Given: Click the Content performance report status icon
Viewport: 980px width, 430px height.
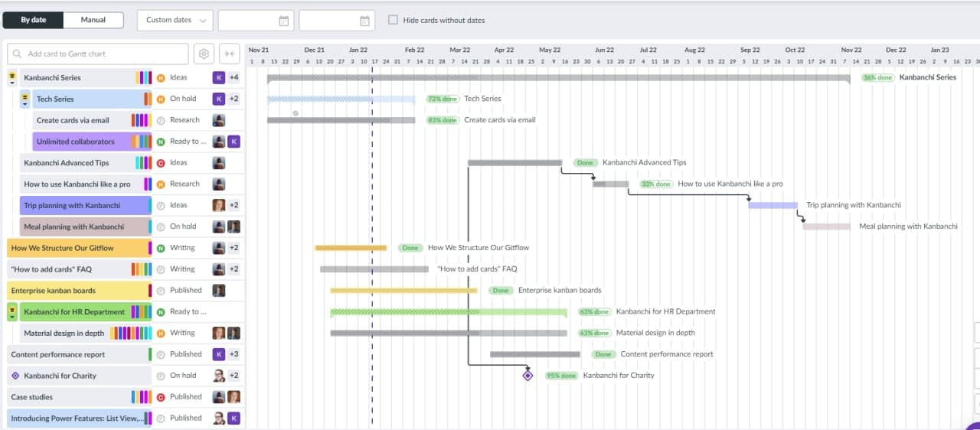Looking at the screenshot, I should point(161,355).
